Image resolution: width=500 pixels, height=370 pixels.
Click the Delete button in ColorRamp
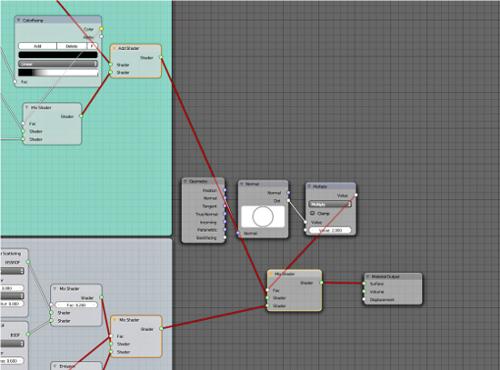click(x=72, y=46)
